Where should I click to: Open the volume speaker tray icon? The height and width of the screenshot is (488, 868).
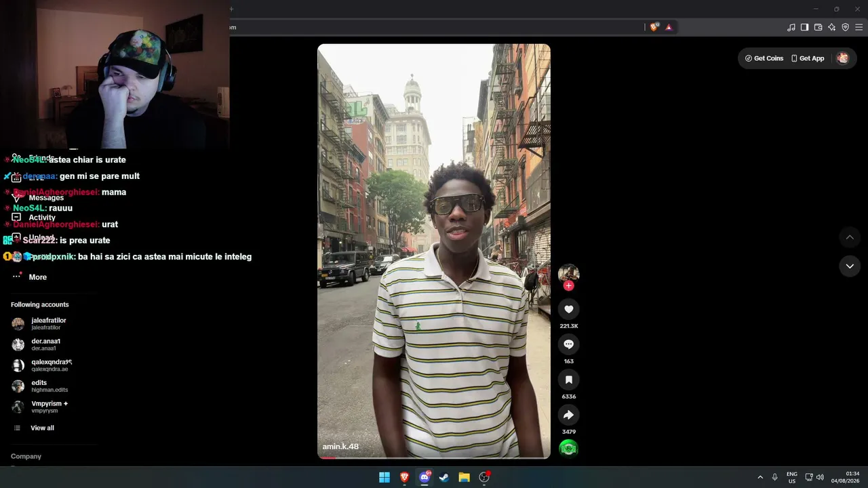click(820, 477)
